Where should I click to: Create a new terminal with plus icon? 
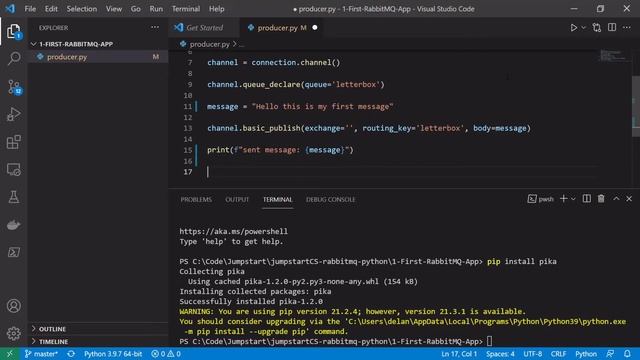click(564, 199)
